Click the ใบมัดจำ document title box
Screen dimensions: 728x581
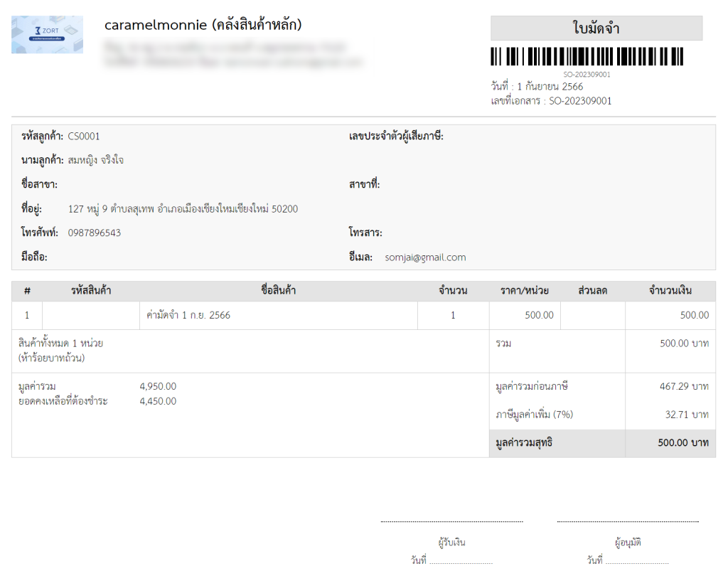(x=596, y=28)
